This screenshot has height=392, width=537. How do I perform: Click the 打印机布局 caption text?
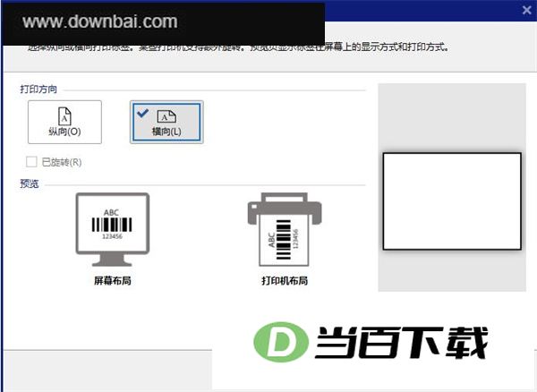point(285,281)
